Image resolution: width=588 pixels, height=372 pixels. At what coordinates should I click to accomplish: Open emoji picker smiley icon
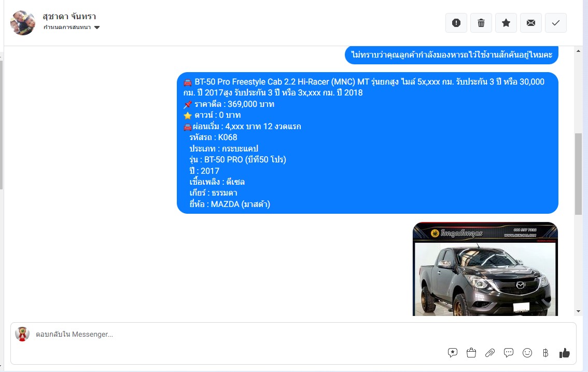pyautogui.click(x=527, y=352)
